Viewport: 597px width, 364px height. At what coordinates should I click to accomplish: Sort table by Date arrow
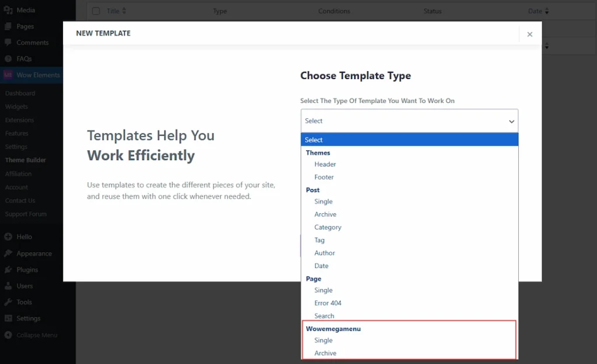point(547,11)
